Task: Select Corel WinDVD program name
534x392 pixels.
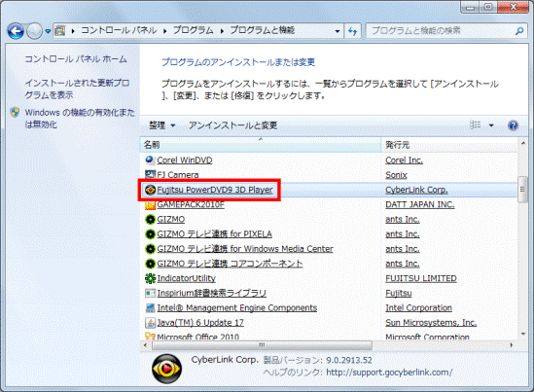Action: point(185,160)
